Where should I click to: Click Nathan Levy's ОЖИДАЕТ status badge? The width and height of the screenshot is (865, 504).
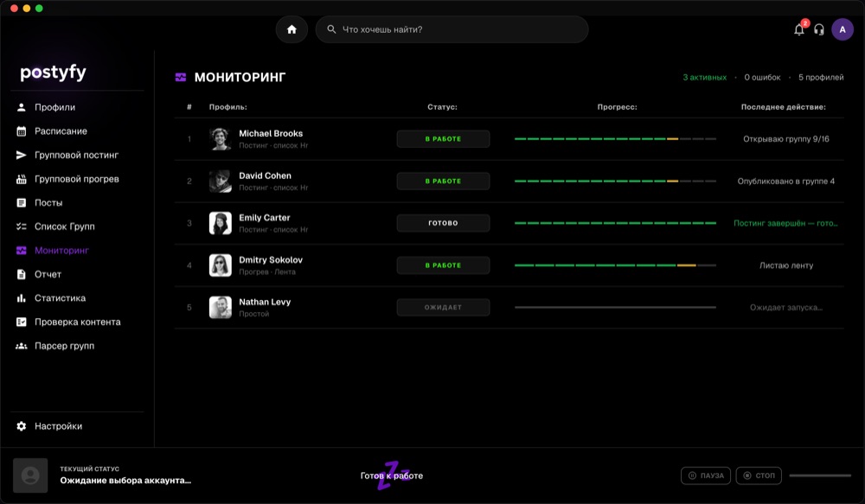[443, 307]
